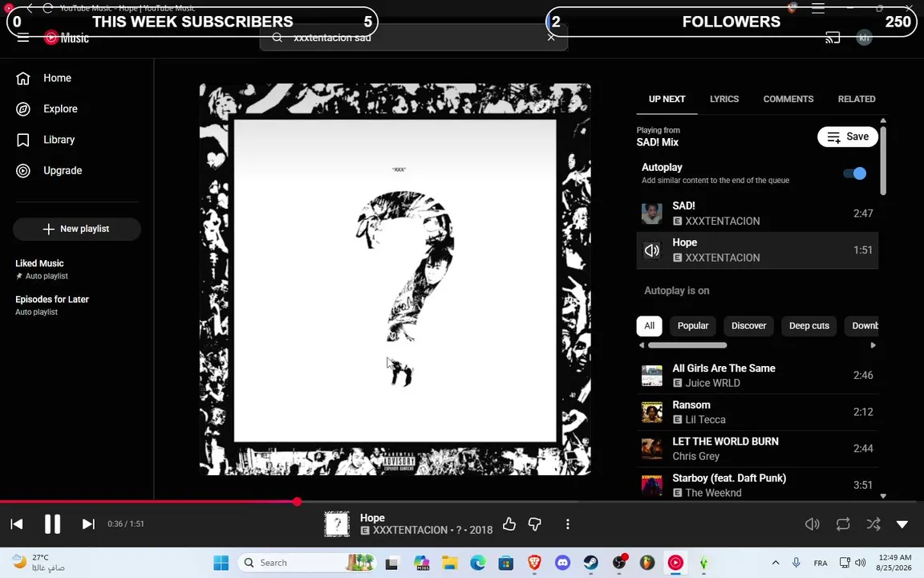Switch to the RELATED tab
Screen dimensions: 924x578
pos(857,99)
